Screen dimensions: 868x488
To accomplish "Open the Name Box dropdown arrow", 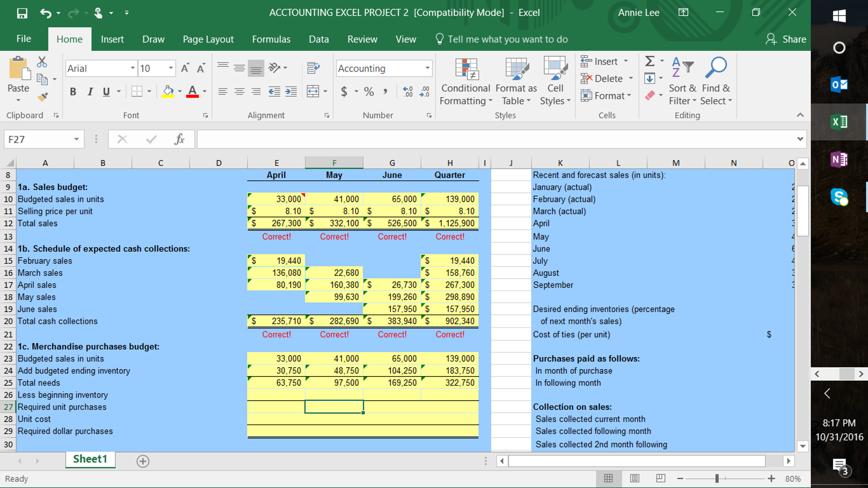I will tap(76, 139).
